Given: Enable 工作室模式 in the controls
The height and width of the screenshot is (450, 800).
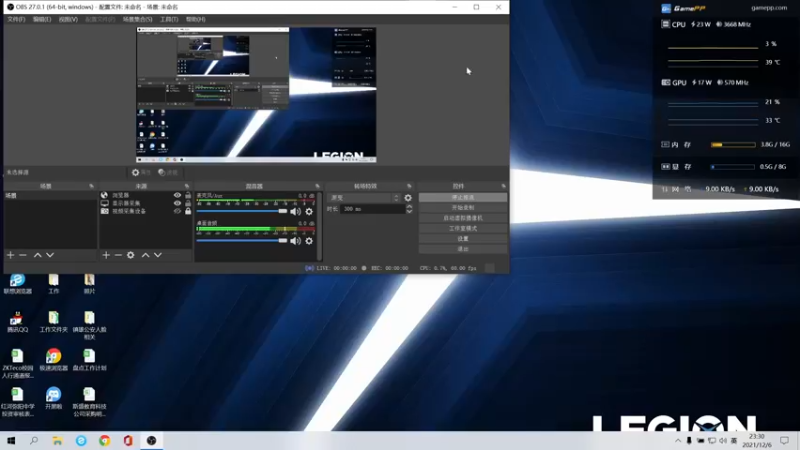Looking at the screenshot, I should coord(463,228).
